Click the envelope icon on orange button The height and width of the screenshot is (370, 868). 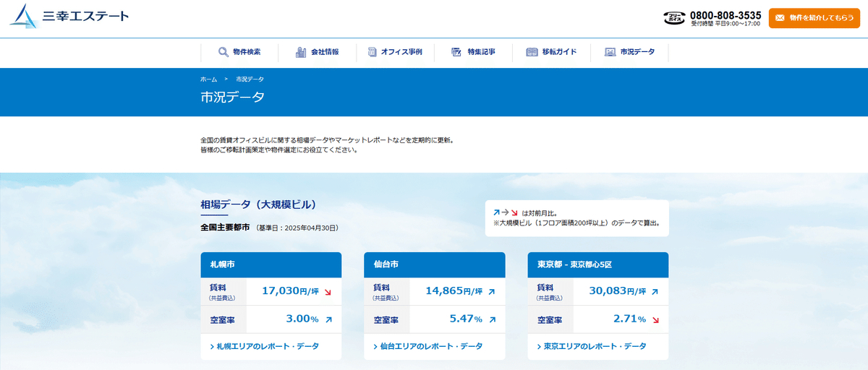pyautogui.click(x=780, y=17)
